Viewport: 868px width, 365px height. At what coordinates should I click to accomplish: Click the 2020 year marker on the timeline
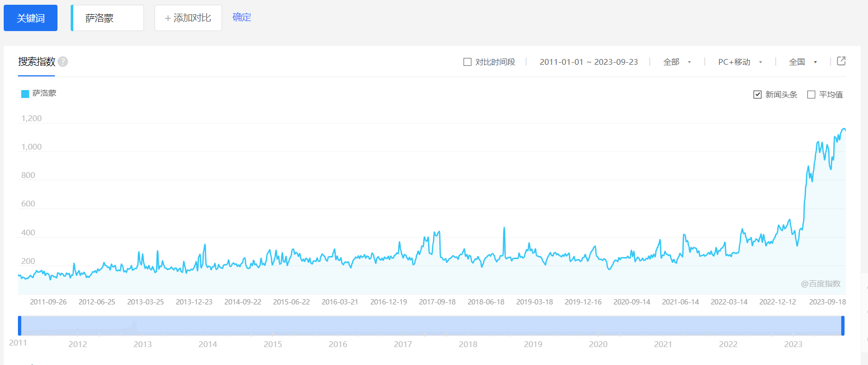598,344
